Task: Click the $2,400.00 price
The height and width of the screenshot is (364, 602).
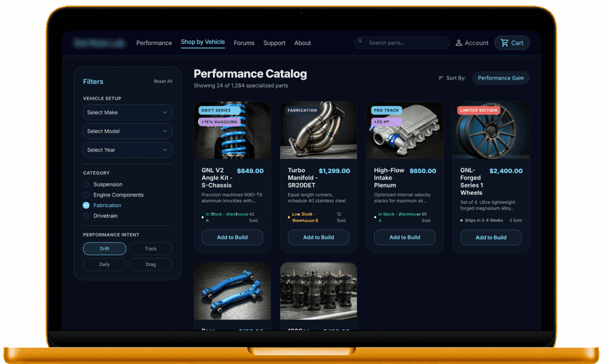Action: tap(506, 171)
